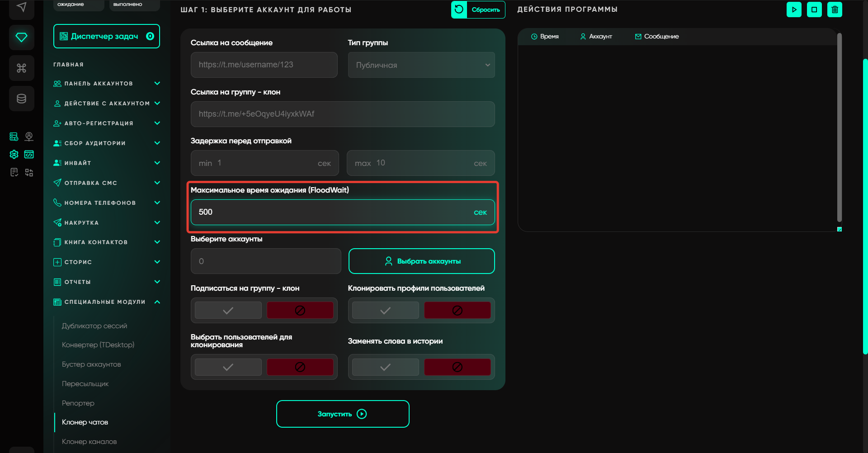This screenshot has width=868, height=453.
Task: Click the Ссылка на сообщение input field
Action: pos(264,65)
